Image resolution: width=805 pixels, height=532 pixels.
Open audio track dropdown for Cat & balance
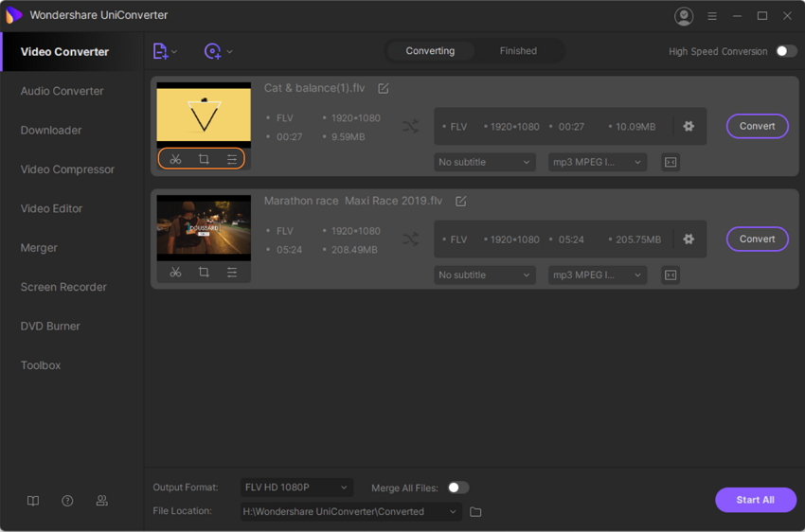pos(597,162)
